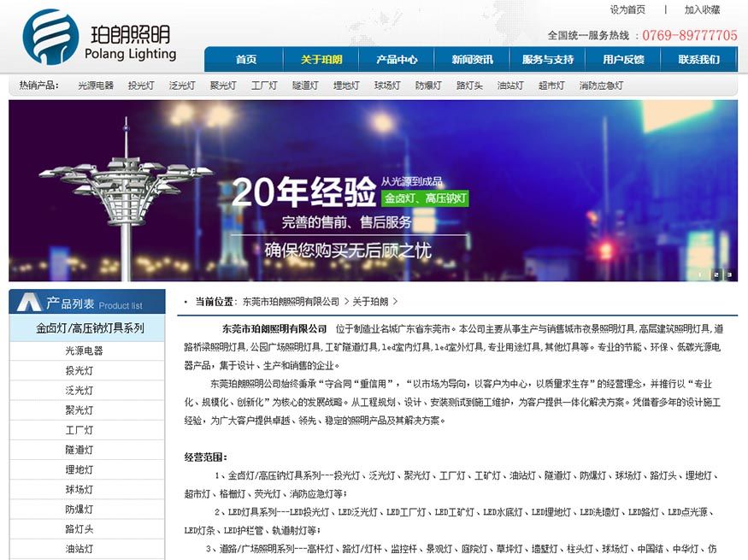The width and height of the screenshot is (748, 560).
Task: Open 消防应急灯 in hot products bar
Action: (601, 85)
